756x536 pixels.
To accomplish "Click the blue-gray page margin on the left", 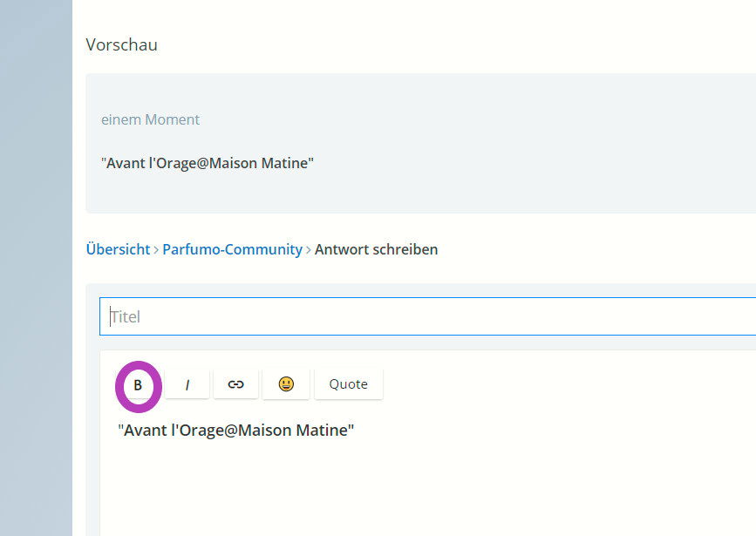I will click(x=36, y=268).
